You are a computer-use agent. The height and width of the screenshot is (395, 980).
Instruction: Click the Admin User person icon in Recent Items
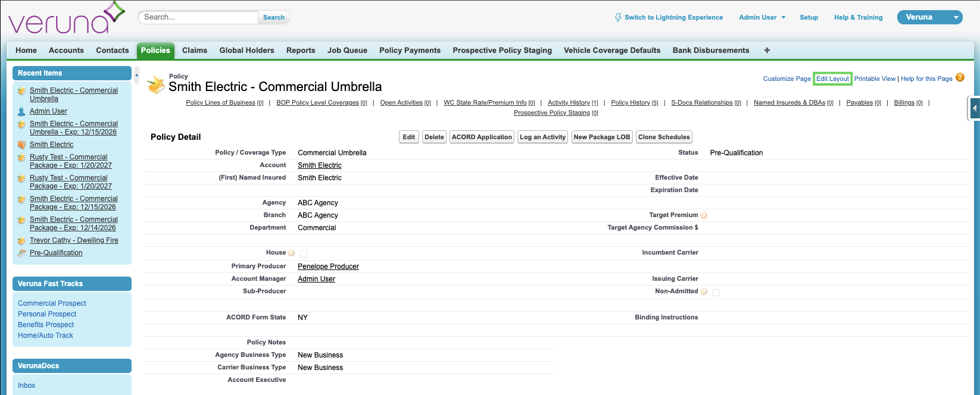pyautogui.click(x=21, y=111)
